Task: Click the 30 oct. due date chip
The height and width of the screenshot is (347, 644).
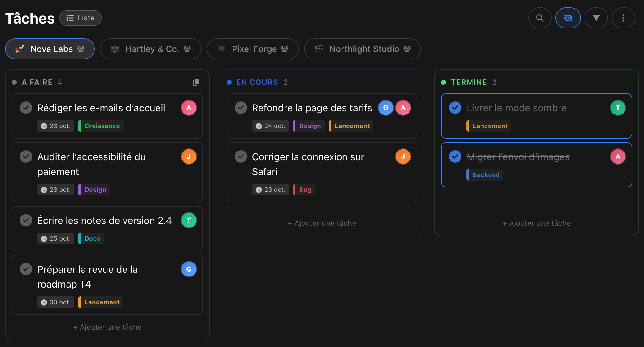Action: (x=56, y=302)
